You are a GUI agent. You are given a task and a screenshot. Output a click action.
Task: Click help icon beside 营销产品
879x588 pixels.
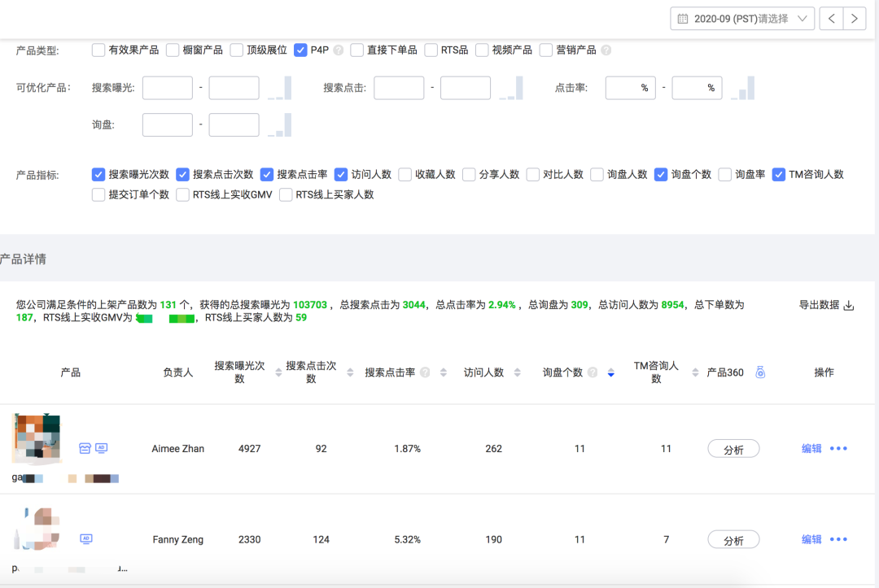point(606,50)
